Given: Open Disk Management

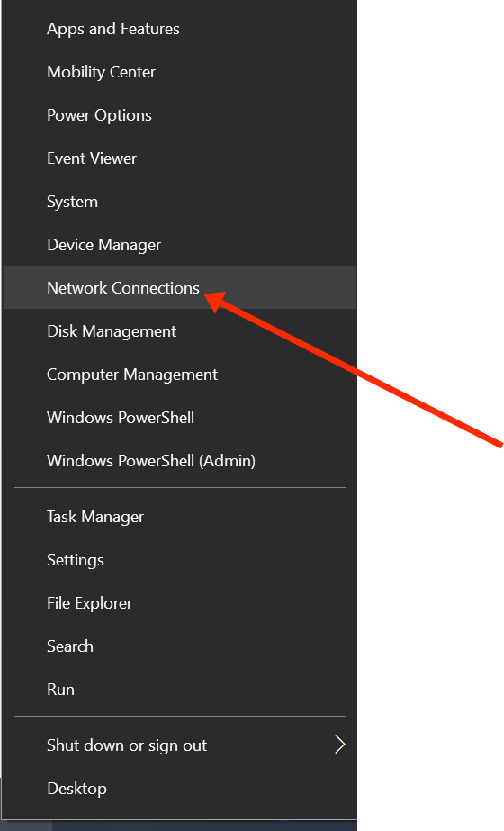Looking at the screenshot, I should point(180,331).
